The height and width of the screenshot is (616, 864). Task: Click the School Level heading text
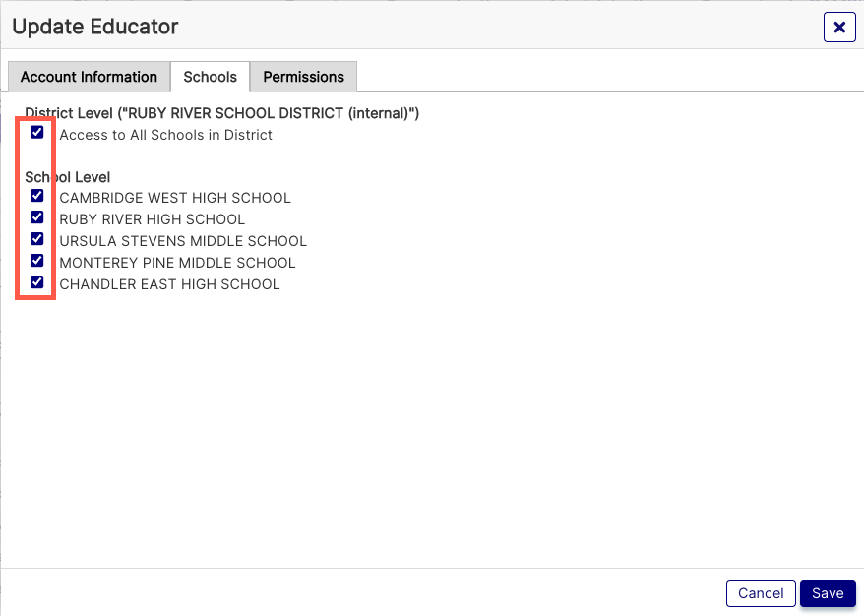(x=67, y=176)
